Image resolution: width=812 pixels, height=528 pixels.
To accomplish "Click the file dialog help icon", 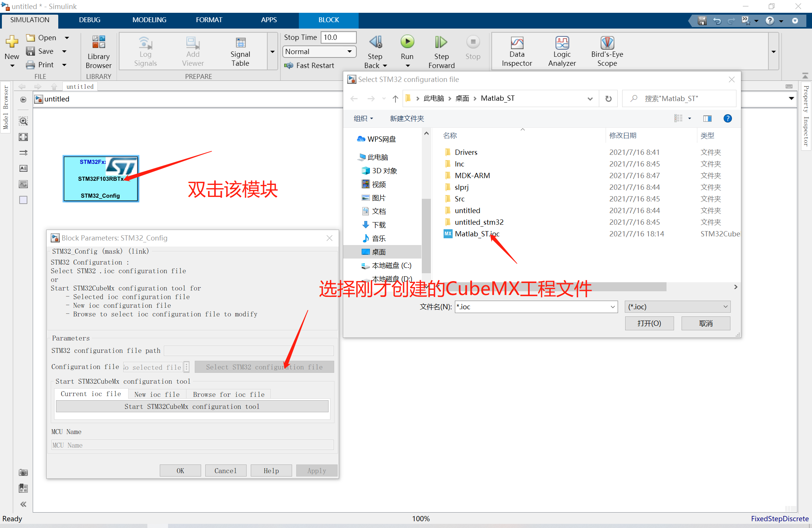I will point(728,118).
